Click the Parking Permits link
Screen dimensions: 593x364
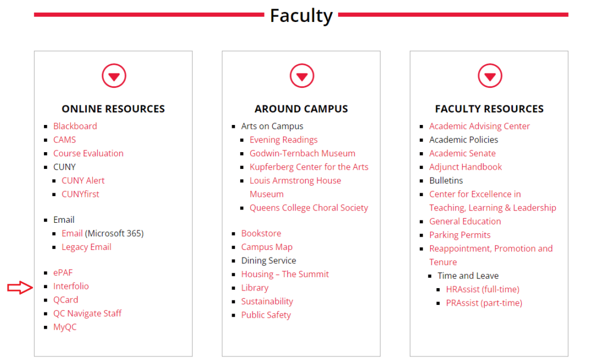[459, 235]
